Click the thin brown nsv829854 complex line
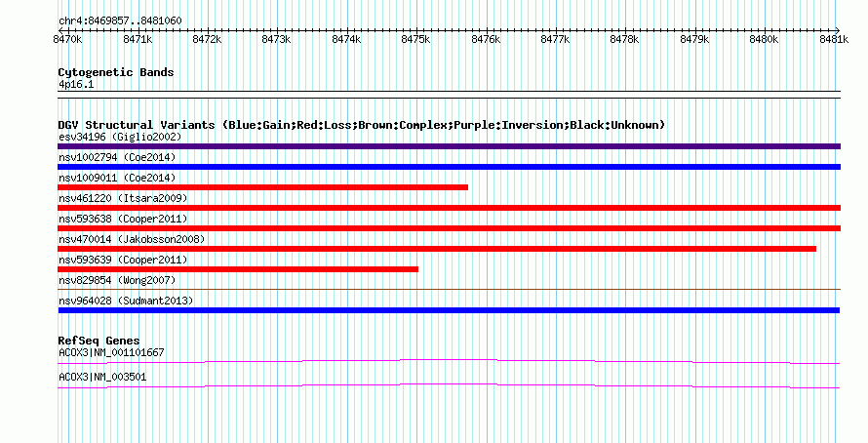 (449, 289)
